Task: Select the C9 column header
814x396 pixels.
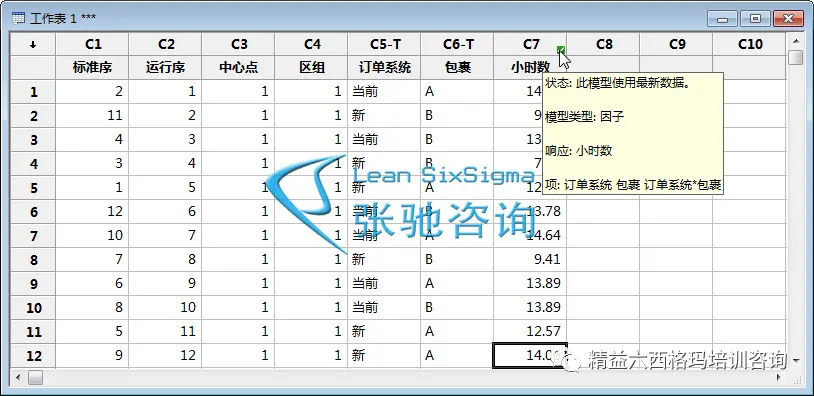Action: coord(676,45)
